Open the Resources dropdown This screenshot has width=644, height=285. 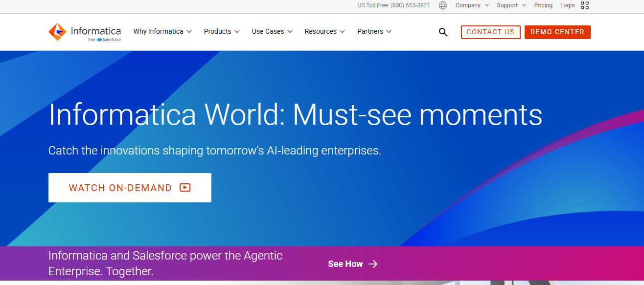(x=324, y=31)
